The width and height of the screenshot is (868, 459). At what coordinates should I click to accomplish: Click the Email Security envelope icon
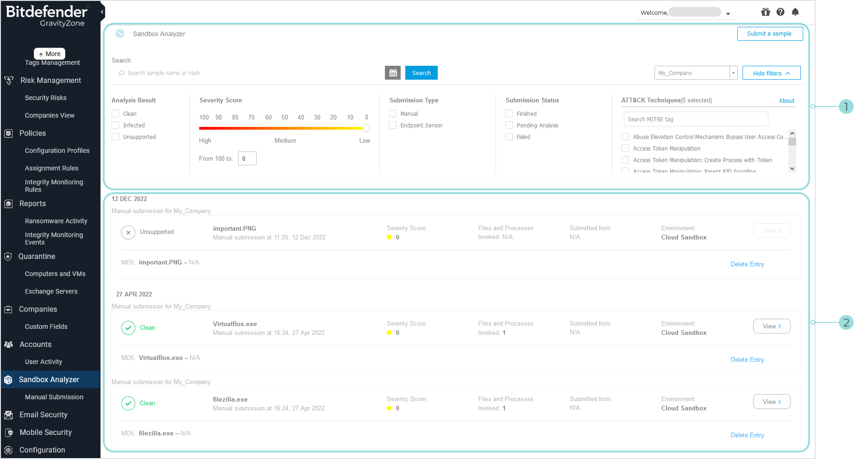(8, 415)
